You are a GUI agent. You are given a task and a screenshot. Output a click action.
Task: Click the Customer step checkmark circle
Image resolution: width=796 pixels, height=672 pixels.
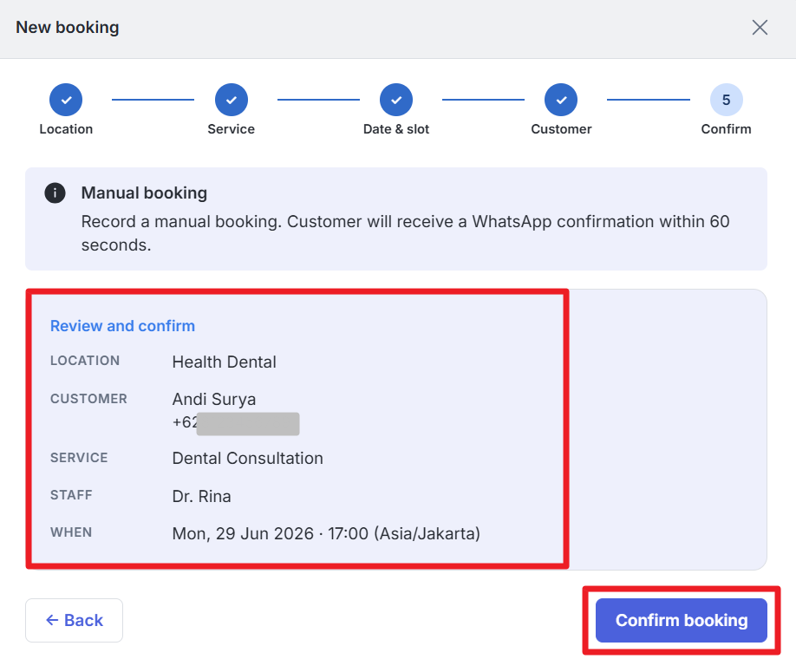coord(561,100)
